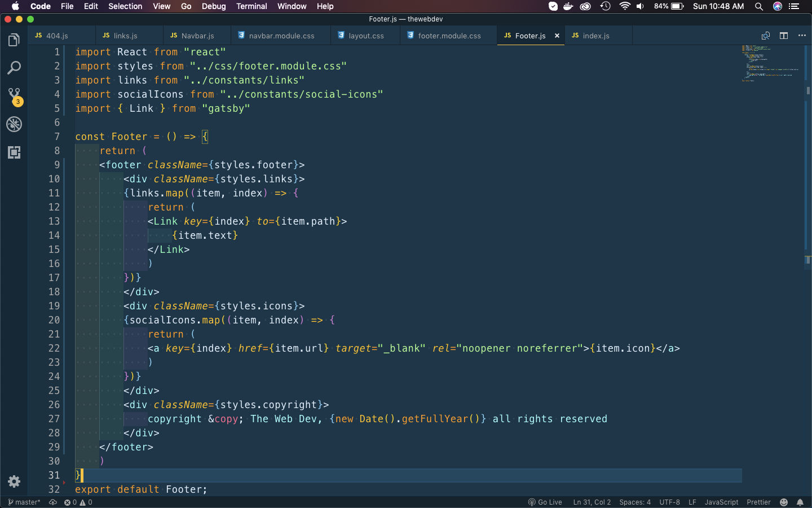Open the feedback smiley icon
Image resolution: width=812 pixels, height=508 pixels.
(x=784, y=502)
